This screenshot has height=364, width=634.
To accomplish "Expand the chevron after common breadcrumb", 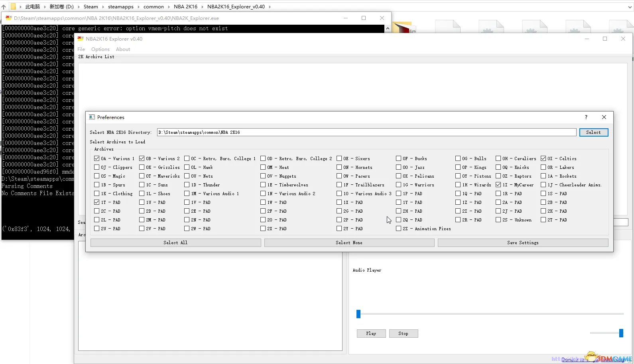I will (x=169, y=7).
